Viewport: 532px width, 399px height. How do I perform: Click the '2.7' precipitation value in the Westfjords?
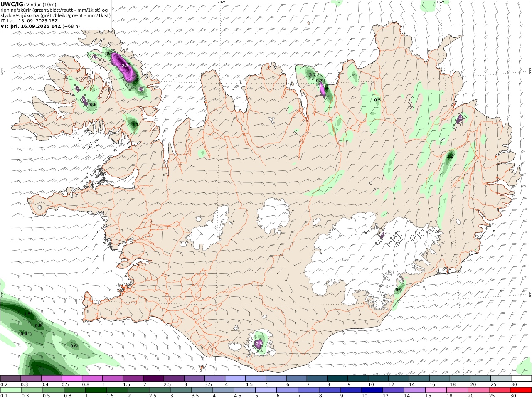tap(125, 66)
